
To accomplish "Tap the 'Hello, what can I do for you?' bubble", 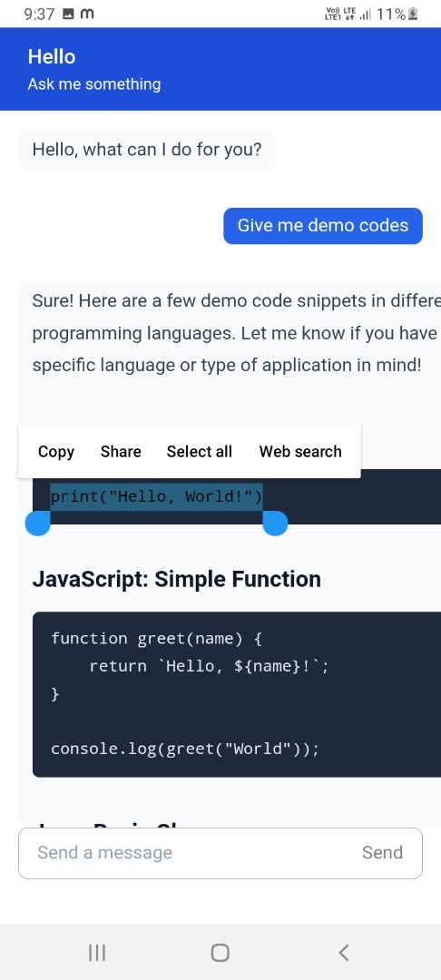I will (147, 150).
